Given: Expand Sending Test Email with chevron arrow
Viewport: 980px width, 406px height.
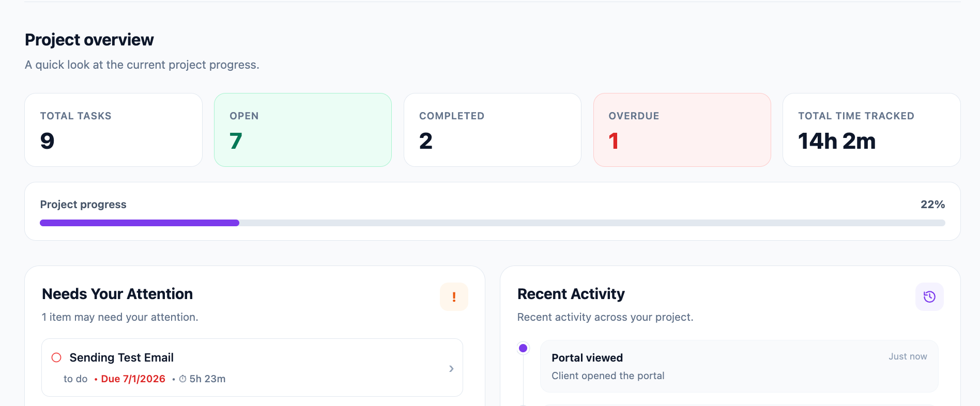Looking at the screenshot, I should click(x=451, y=368).
